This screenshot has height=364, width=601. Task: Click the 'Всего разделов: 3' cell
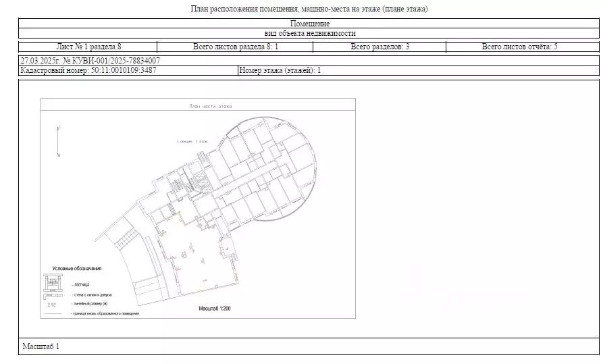coord(380,47)
